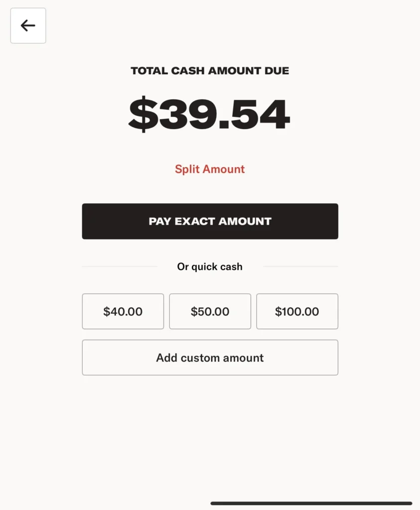Open the Split Amount option
The image size is (420, 510).
click(x=210, y=169)
